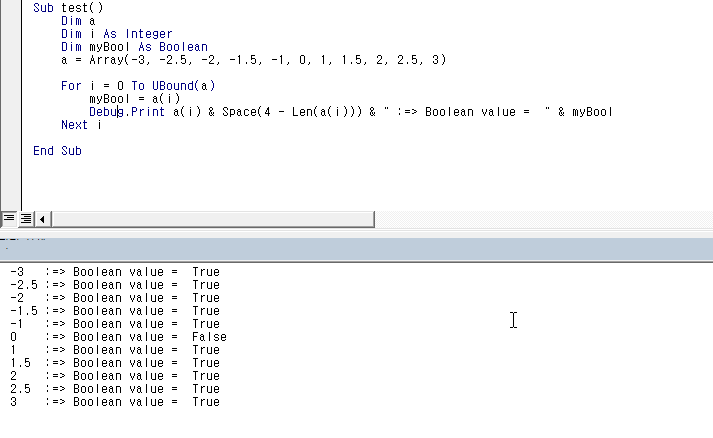
Task: Click the 'Dim i As Integer' line
Action: click(117, 34)
